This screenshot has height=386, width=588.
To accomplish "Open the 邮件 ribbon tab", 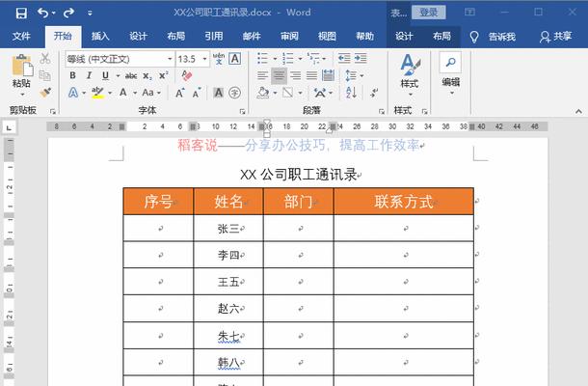I will point(252,36).
